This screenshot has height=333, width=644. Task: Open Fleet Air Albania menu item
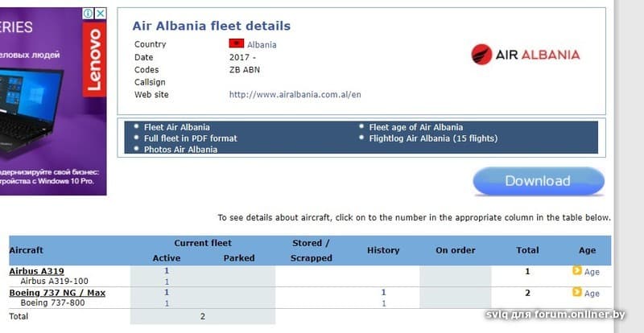point(176,127)
